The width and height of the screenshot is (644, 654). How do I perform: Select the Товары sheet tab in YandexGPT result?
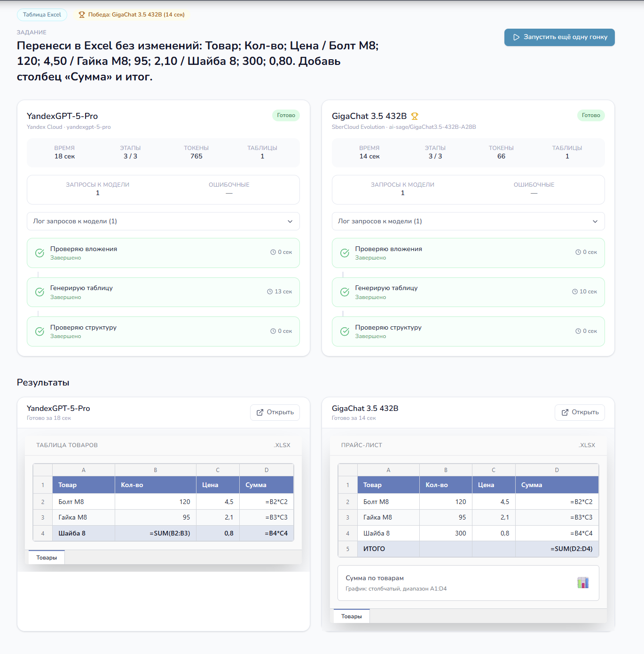point(47,557)
